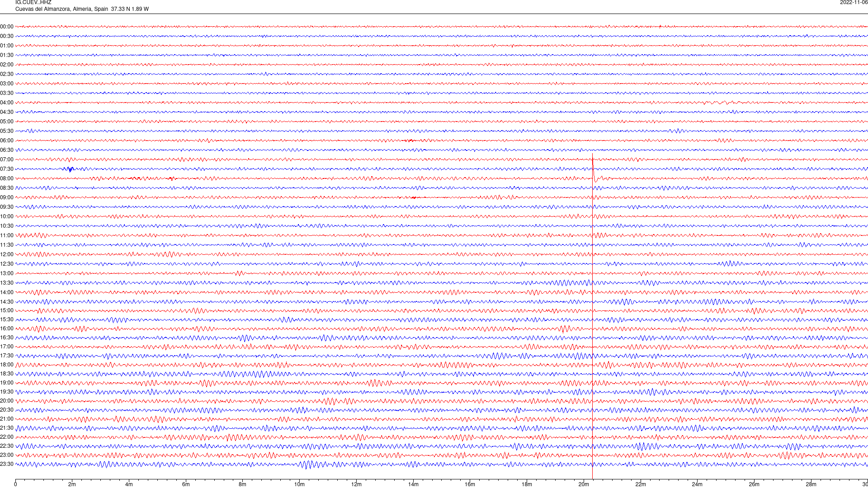The image size is (868, 488).
Task: Click the blue spike on the 07:30 trace
Action: point(71,169)
